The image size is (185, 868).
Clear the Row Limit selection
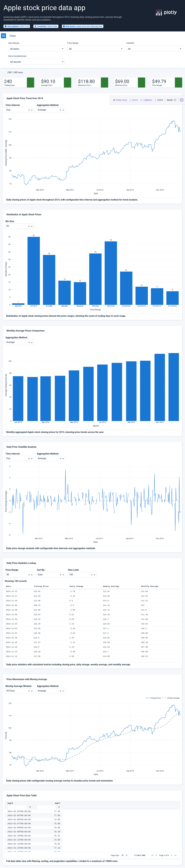pyautogui.click(x=91, y=575)
